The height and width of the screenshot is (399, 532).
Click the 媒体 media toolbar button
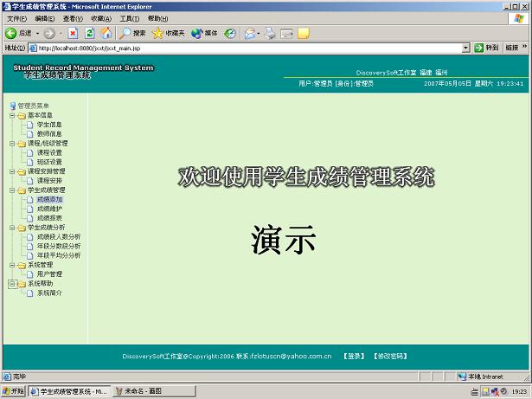(x=204, y=33)
